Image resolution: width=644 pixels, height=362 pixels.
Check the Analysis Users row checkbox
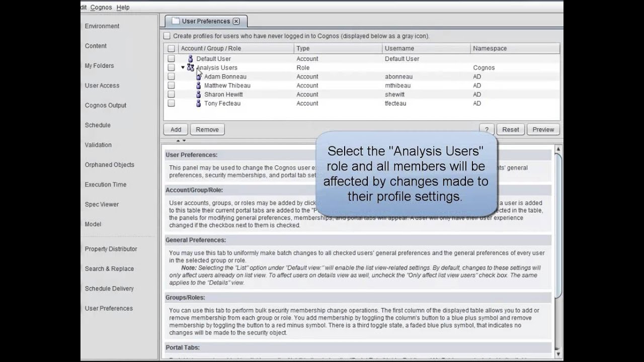coord(171,67)
